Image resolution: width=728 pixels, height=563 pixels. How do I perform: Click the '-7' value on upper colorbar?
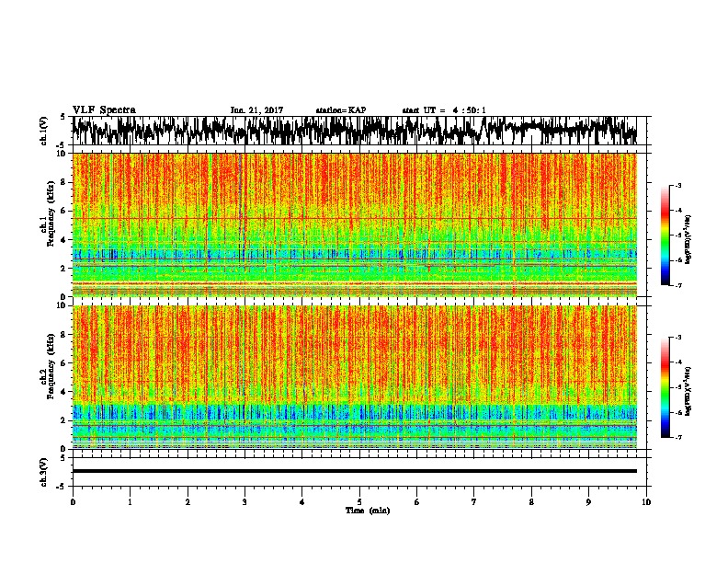[x=677, y=285]
